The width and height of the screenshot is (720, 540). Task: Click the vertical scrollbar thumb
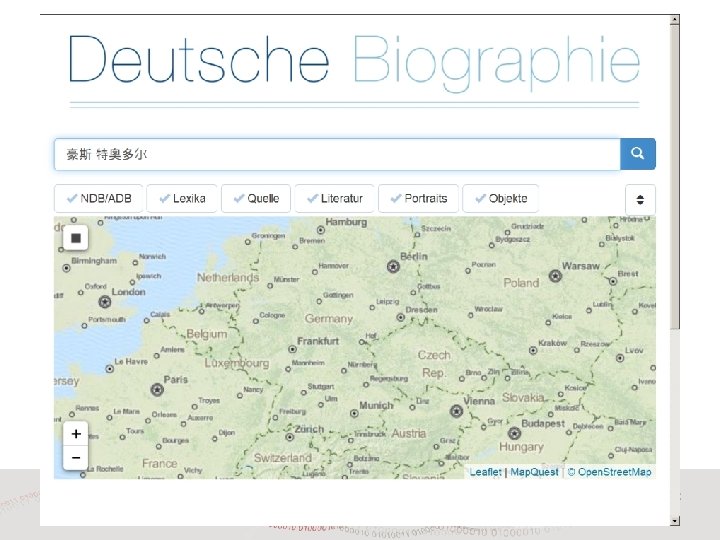(675, 177)
